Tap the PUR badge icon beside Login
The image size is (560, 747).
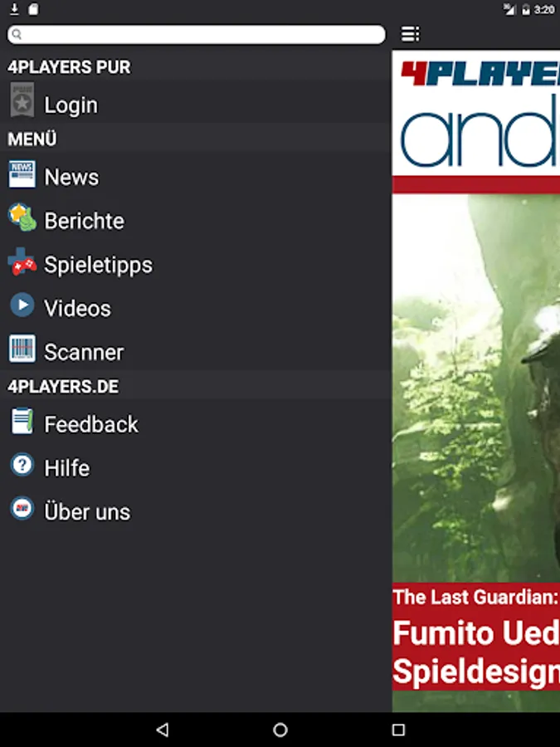(22, 100)
